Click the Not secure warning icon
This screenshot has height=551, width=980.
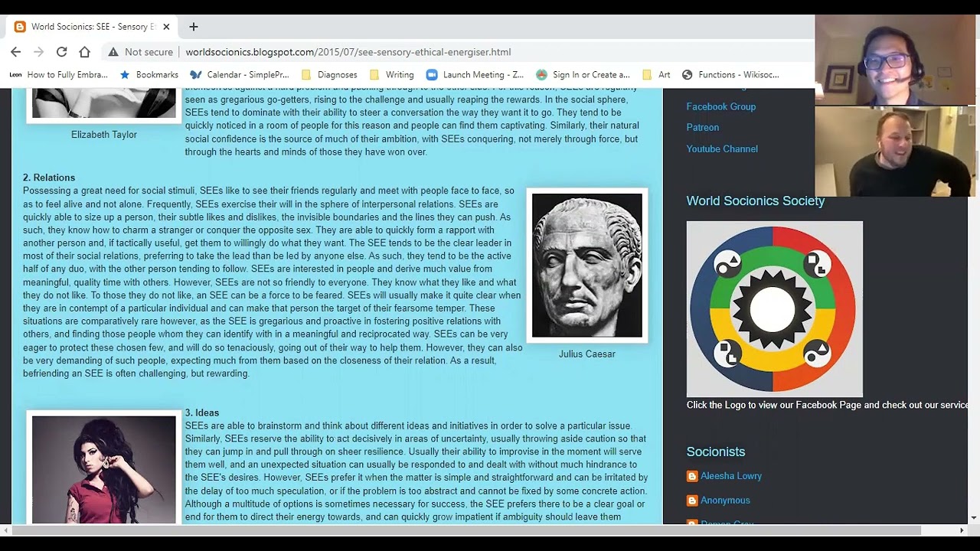point(113,52)
